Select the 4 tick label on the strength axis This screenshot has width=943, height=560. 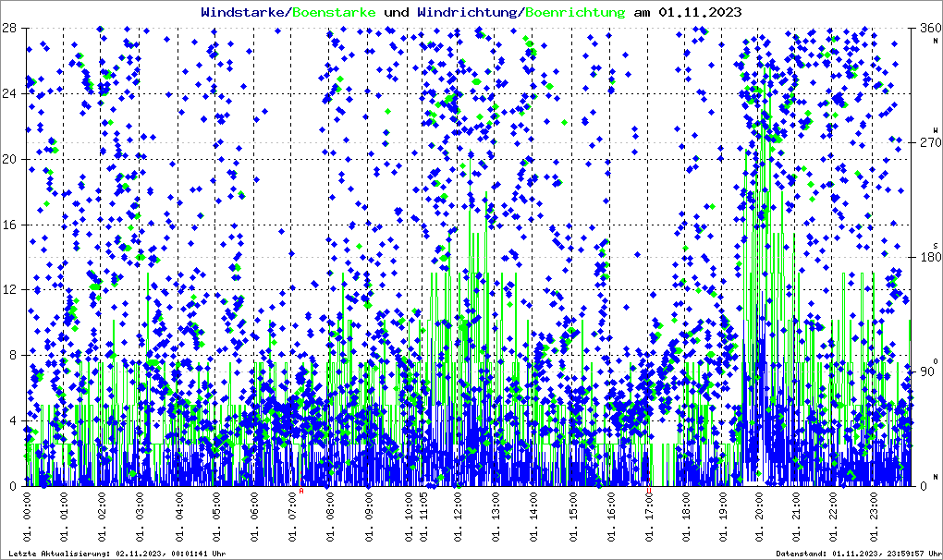click(12, 420)
